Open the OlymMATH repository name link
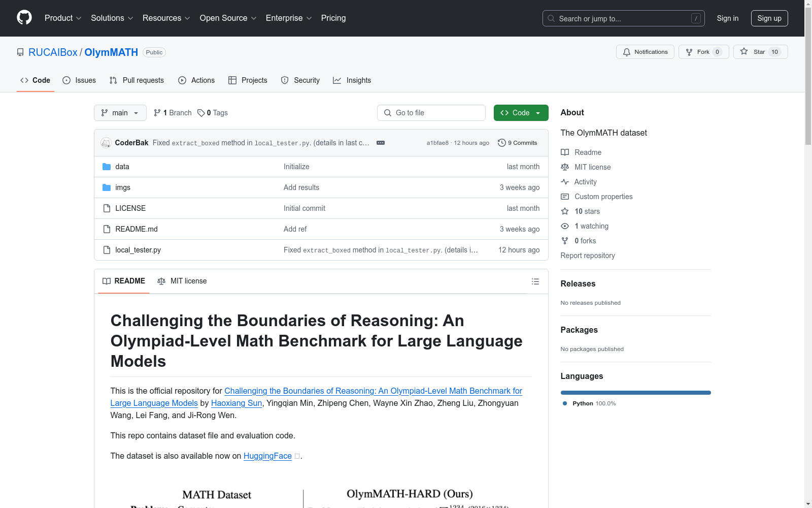The image size is (812, 508). tap(111, 52)
